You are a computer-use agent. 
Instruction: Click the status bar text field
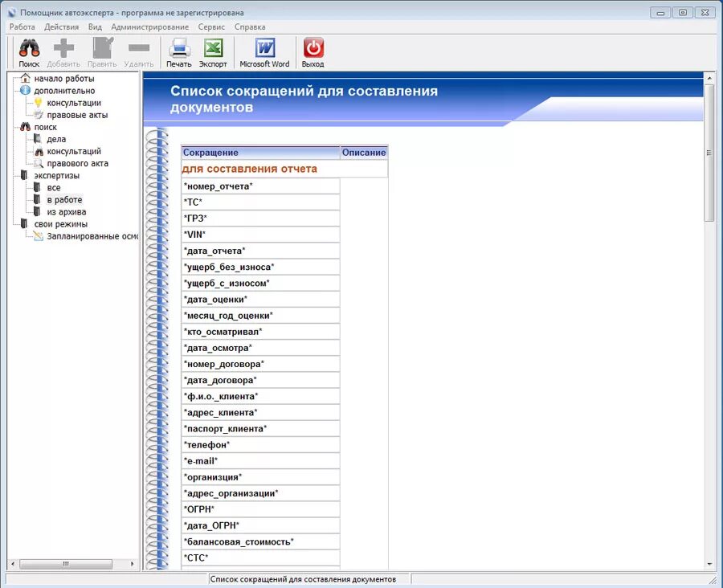tap(309, 579)
